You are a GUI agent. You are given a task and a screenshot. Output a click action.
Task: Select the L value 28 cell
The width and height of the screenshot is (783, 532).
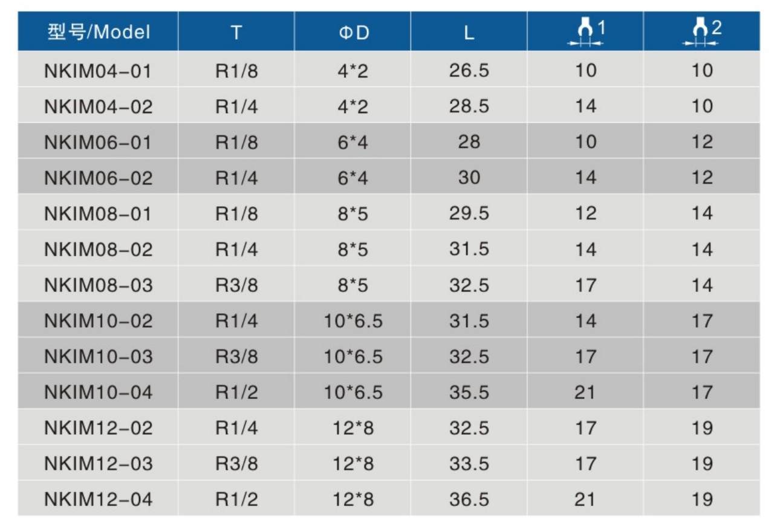(469, 142)
